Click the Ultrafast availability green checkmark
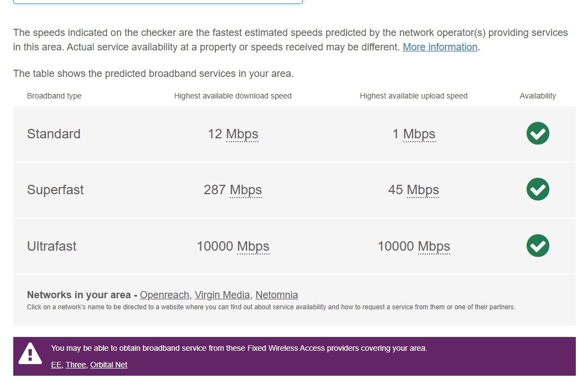The height and width of the screenshot is (384, 588). [x=538, y=246]
